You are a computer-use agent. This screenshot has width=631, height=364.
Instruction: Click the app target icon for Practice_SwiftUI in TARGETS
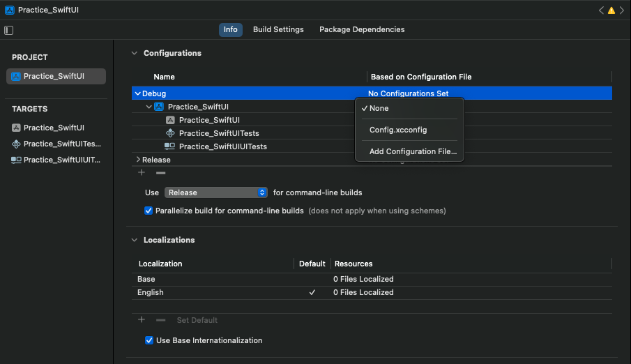[16, 128]
